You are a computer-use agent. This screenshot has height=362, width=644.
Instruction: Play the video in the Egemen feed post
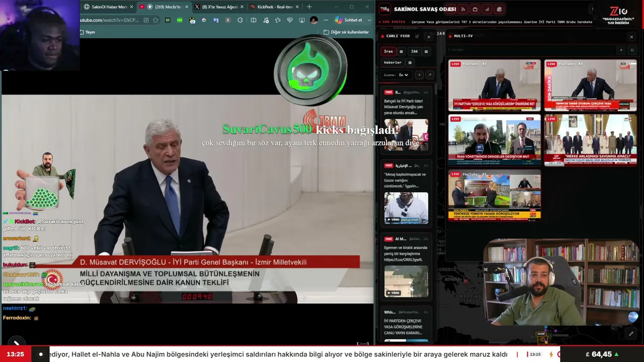(406, 282)
